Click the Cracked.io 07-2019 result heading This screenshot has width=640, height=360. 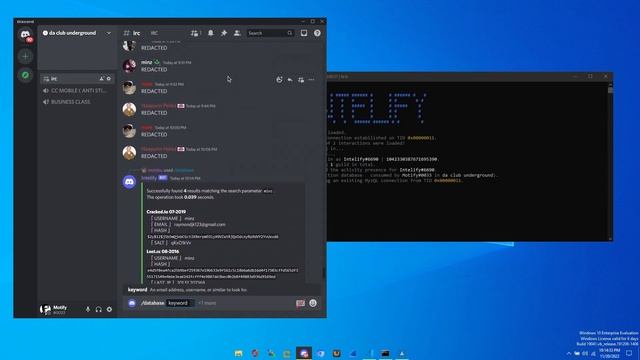point(166,211)
